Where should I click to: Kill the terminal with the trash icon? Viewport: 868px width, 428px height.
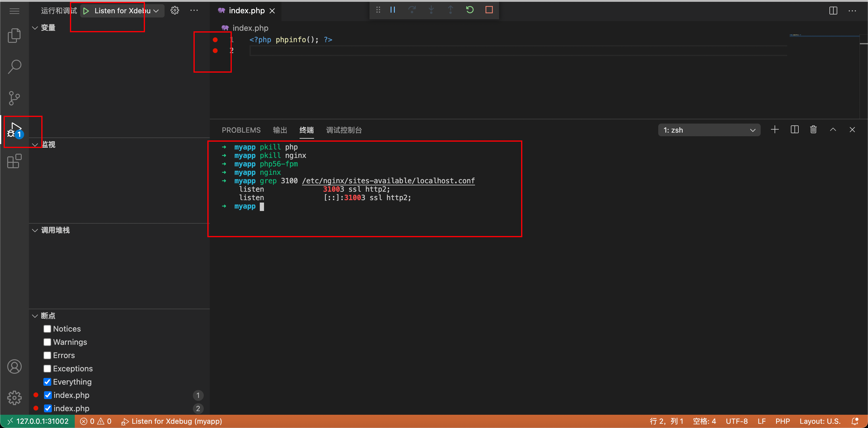click(x=813, y=130)
